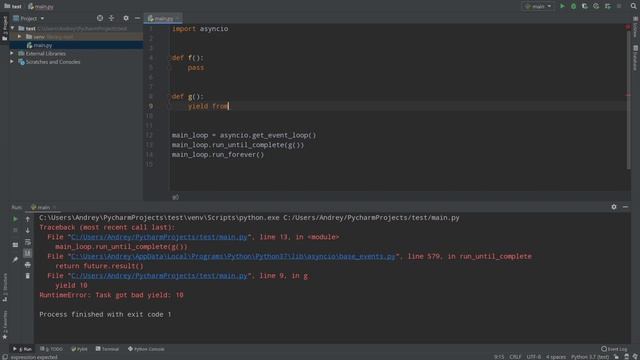
Task: Run with coverage icon in top toolbar
Action: [584, 6]
